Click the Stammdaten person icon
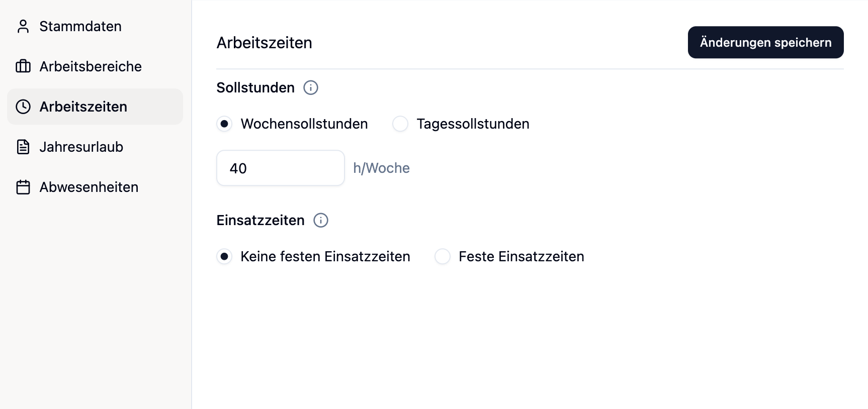This screenshot has width=868, height=409. point(23,26)
